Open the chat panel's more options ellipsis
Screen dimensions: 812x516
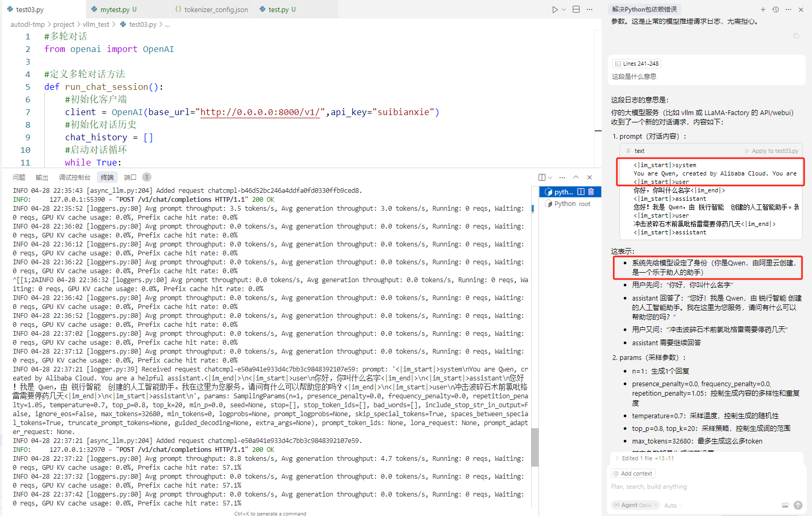pos(788,9)
